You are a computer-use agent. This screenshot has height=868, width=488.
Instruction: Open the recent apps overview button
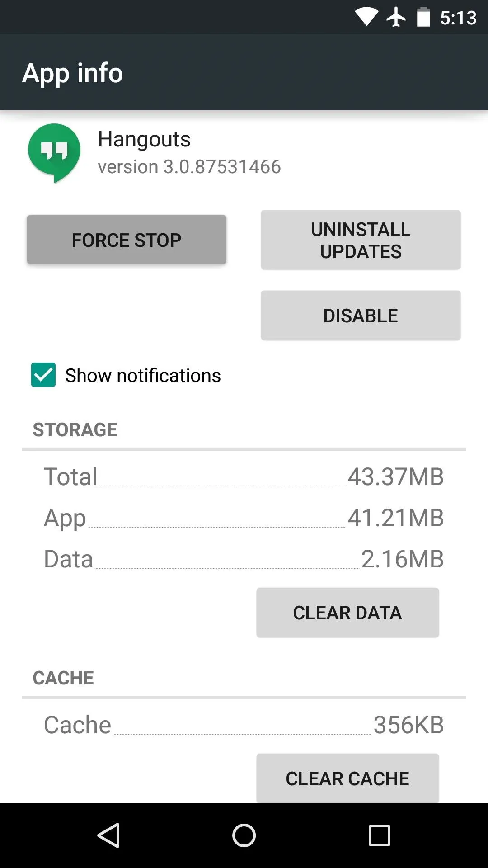coord(380,835)
